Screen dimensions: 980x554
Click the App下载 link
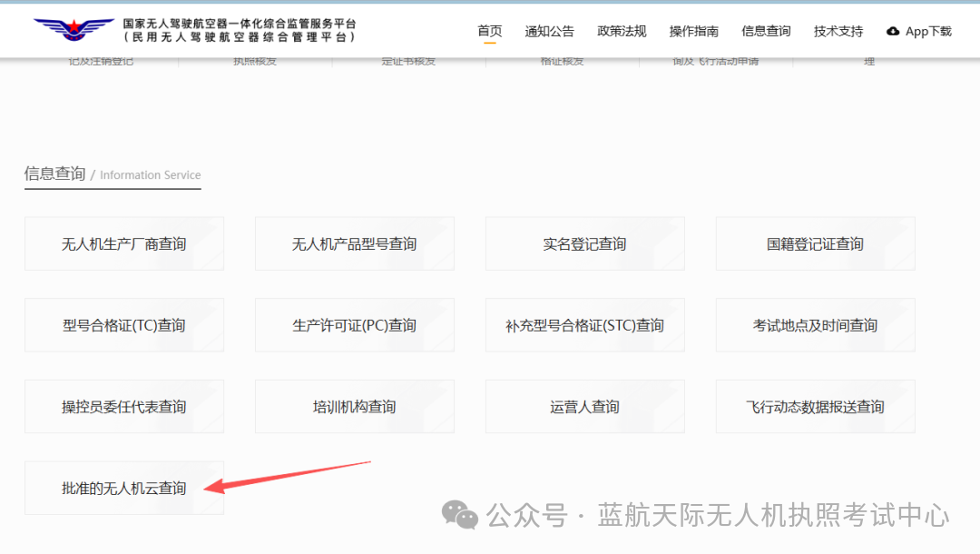click(x=928, y=31)
